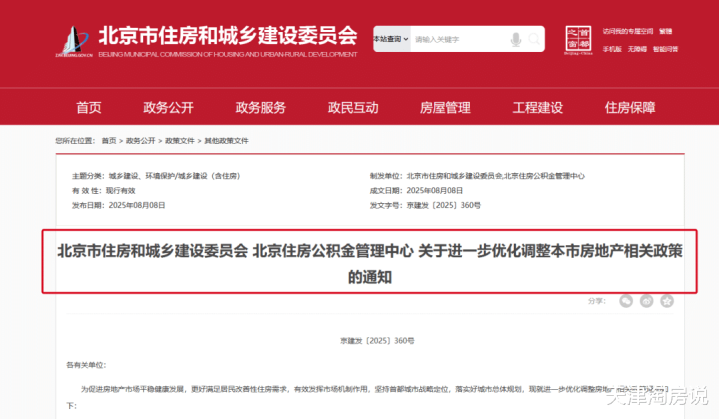
Task: Share the article via the Weibo icon
Action: 647,301
